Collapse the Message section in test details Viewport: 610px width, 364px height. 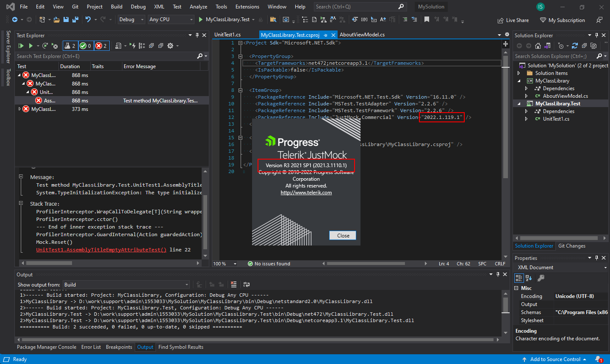pyautogui.click(x=21, y=176)
